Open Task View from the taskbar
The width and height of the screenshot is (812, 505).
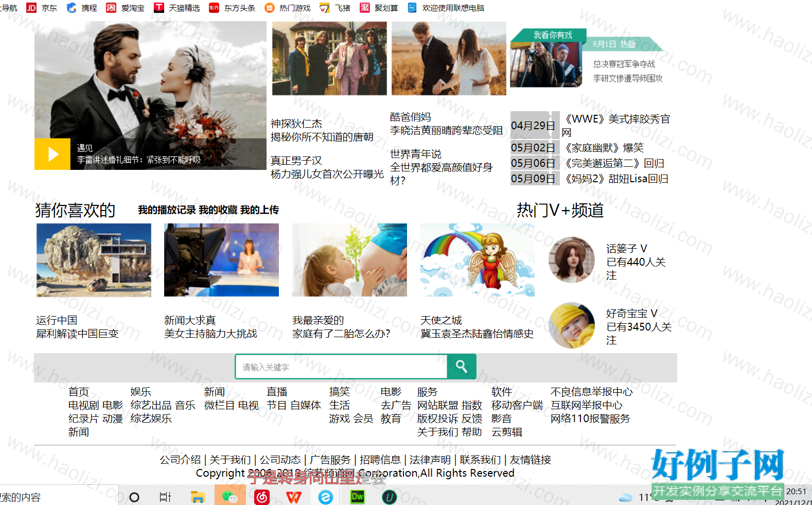point(165,497)
